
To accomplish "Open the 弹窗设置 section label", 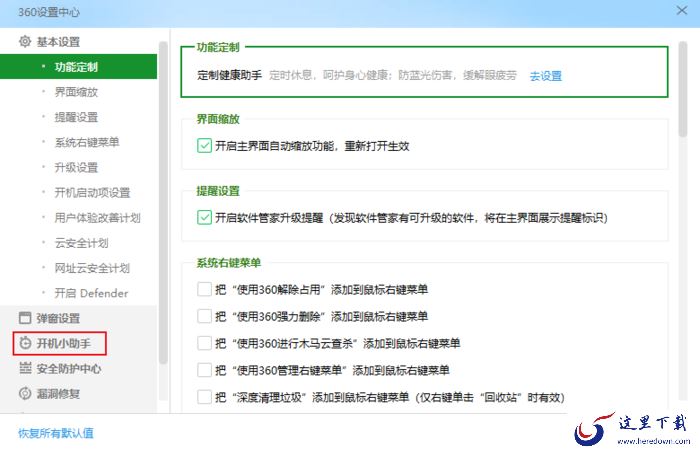I will point(58,318).
